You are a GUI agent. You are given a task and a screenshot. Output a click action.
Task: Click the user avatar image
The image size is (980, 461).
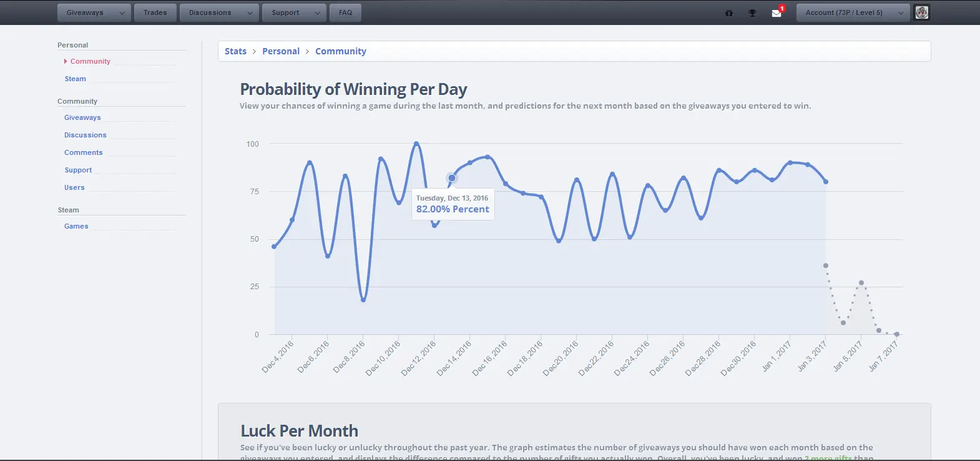(x=922, y=12)
